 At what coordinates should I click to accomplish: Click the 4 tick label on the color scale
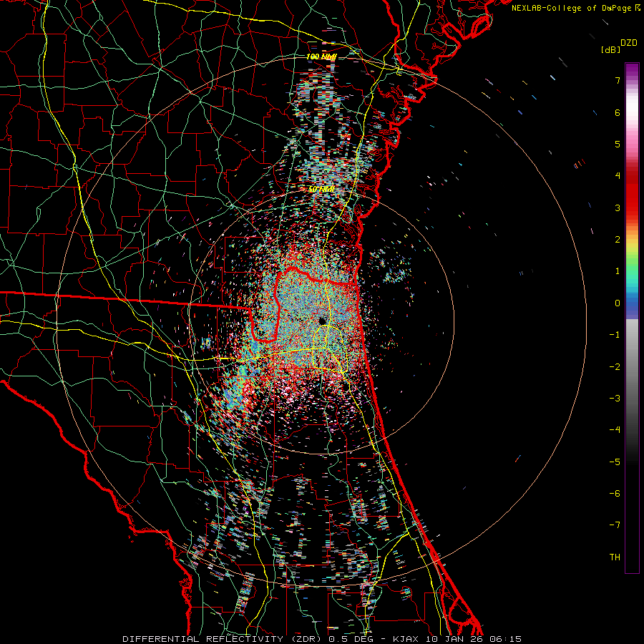tap(618, 176)
